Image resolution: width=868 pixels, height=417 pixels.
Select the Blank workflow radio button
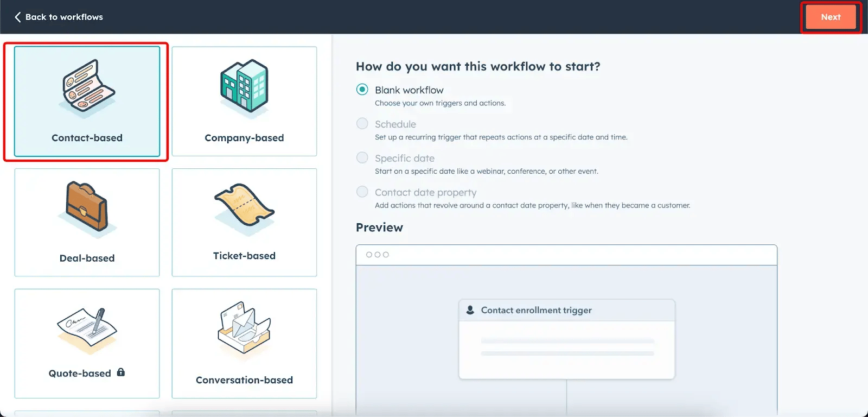(x=362, y=90)
